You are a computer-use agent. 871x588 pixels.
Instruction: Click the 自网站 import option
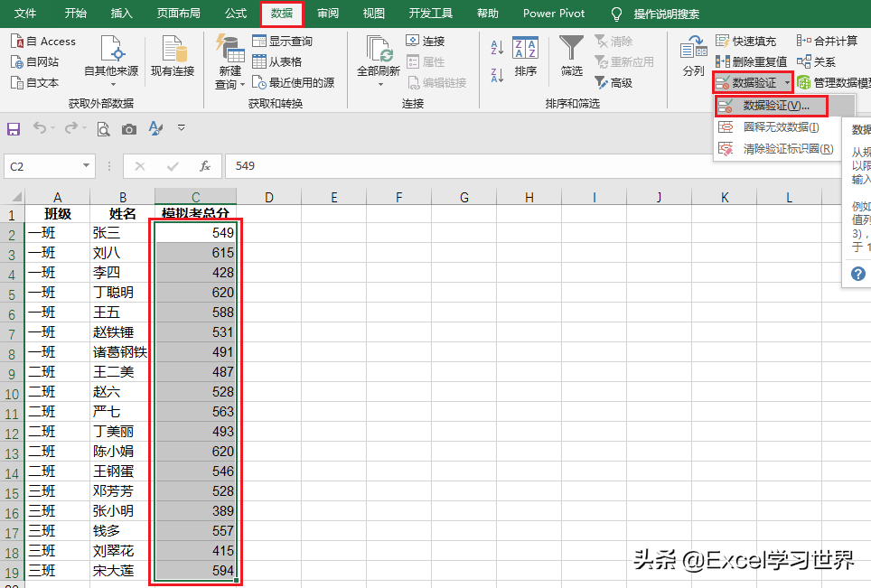pos(34,61)
